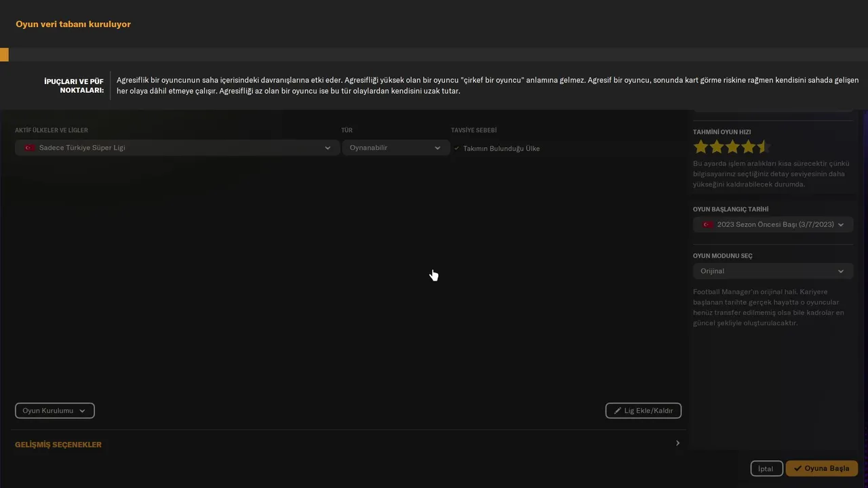Screen dimensions: 868x488
Task: Click the pencil icon on Lig Ekle/Kaldır
Action: pos(618,411)
